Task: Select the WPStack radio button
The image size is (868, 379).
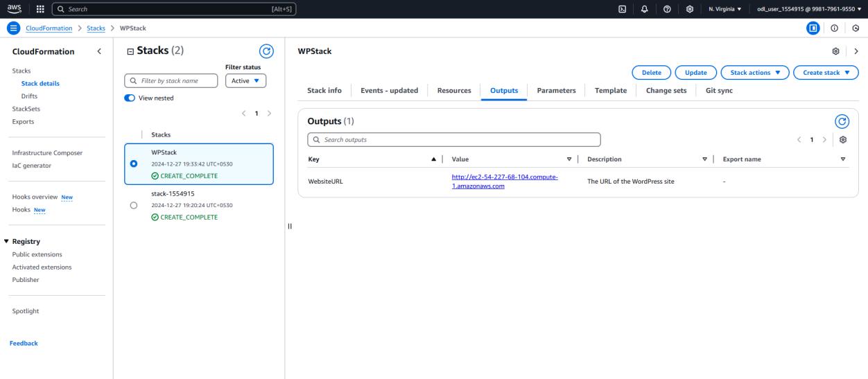Action: (x=133, y=164)
